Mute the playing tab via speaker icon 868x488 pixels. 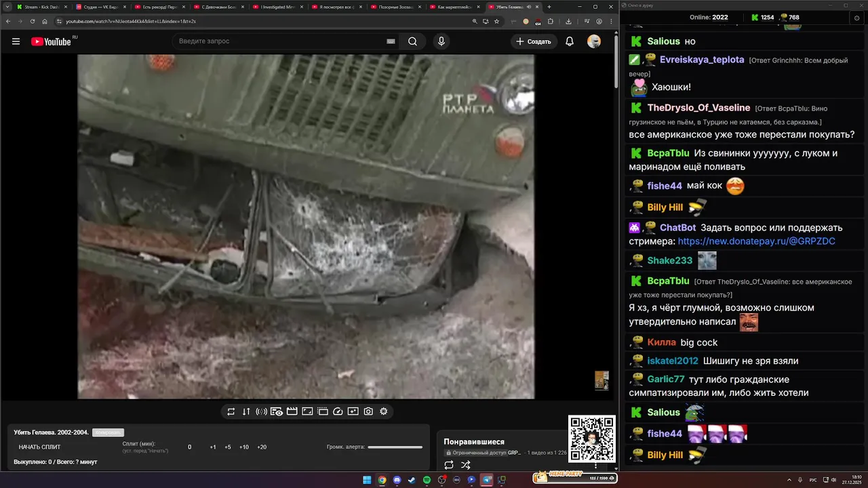point(529,7)
